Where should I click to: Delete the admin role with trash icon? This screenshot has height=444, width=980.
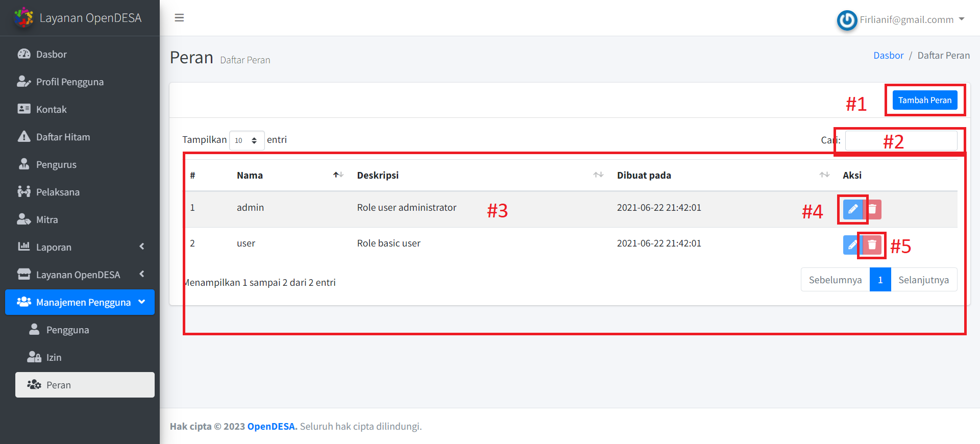[x=872, y=209]
